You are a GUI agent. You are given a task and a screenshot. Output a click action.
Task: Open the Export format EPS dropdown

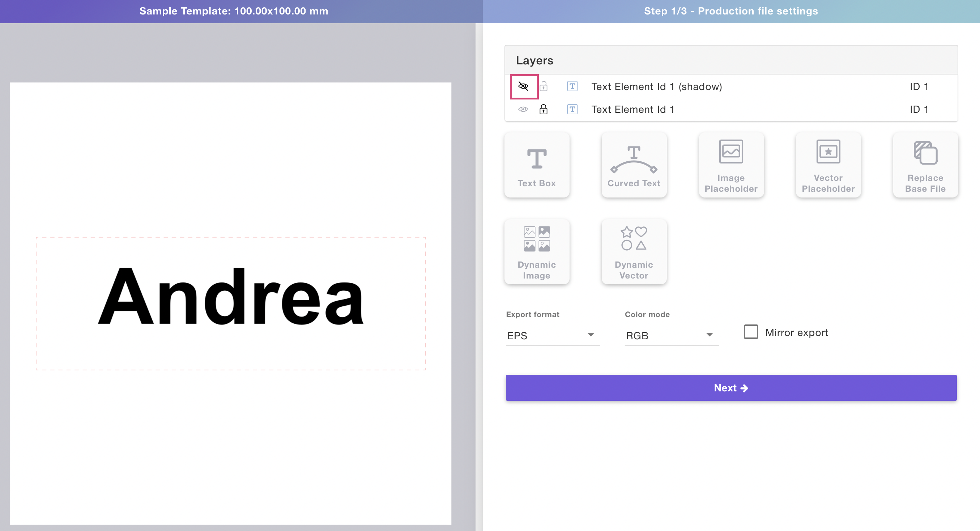click(553, 335)
